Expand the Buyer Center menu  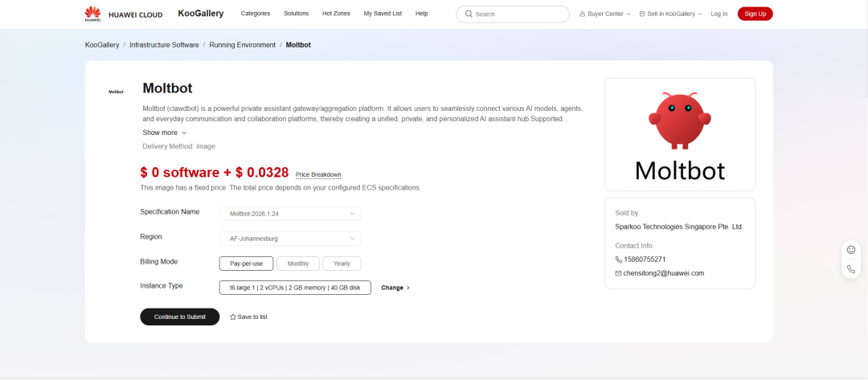(605, 14)
